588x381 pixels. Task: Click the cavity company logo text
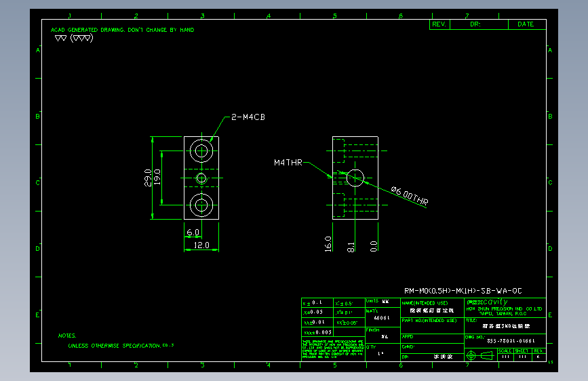click(487, 302)
